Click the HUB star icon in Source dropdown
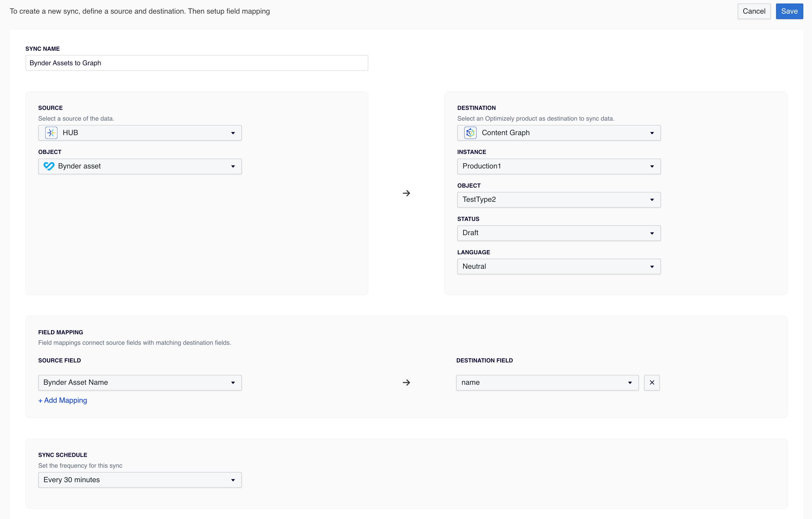This screenshot has width=812, height=519. (51, 133)
